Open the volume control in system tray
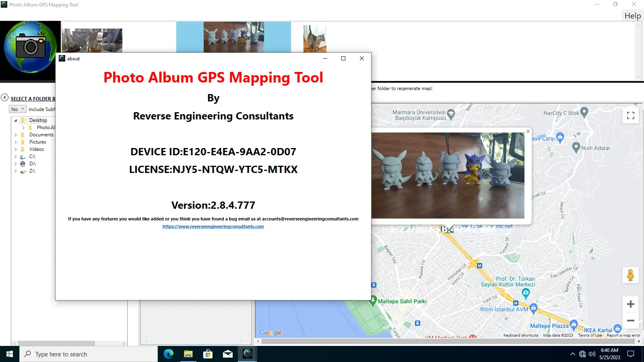Viewport: 644px width, 362px height. [592, 354]
